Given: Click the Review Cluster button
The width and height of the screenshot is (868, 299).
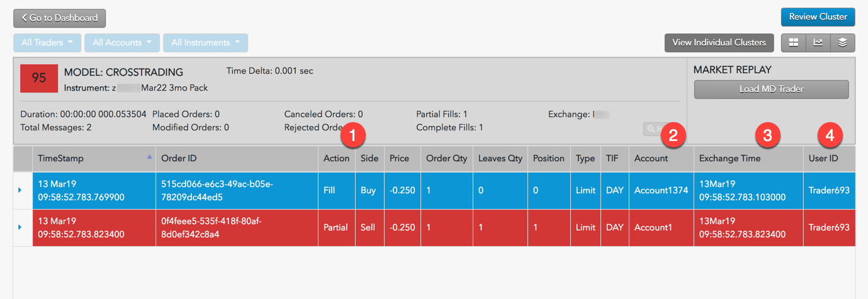Looking at the screenshot, I should coord(818,17).
